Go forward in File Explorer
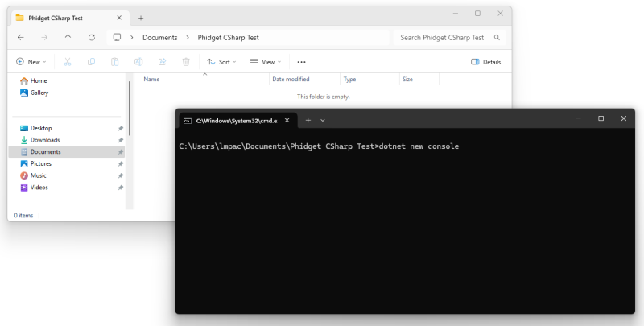The image size is (644, 326). pyautogui.click(x=44, y=37)
